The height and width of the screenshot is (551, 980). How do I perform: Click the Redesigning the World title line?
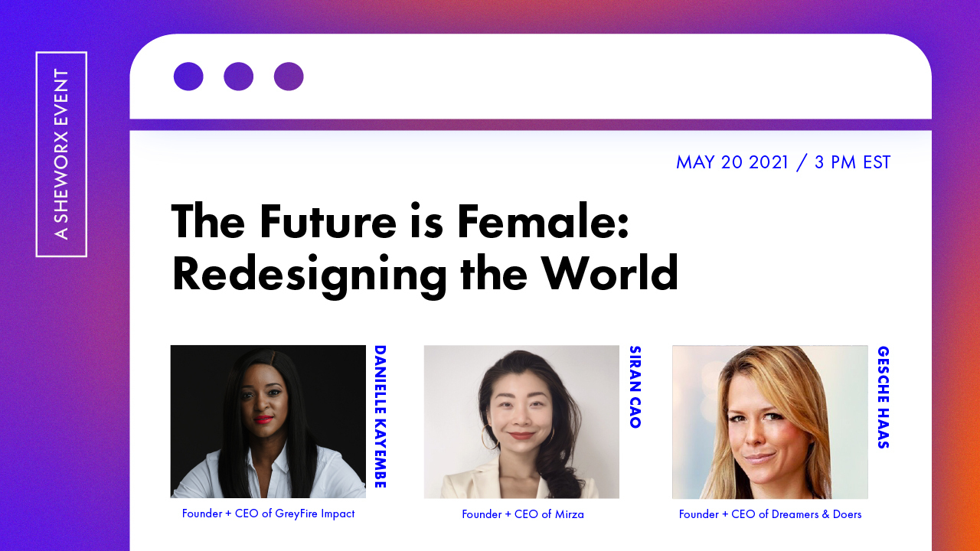pyautogui.click(x=425, y=273)
